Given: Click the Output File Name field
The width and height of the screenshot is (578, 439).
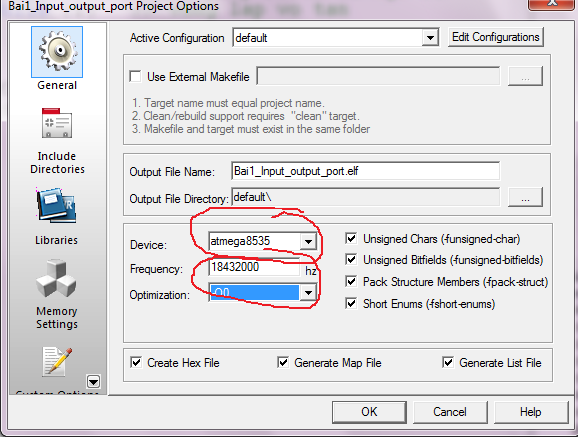Looking at the screenshot, I should [x=365, y=171].
